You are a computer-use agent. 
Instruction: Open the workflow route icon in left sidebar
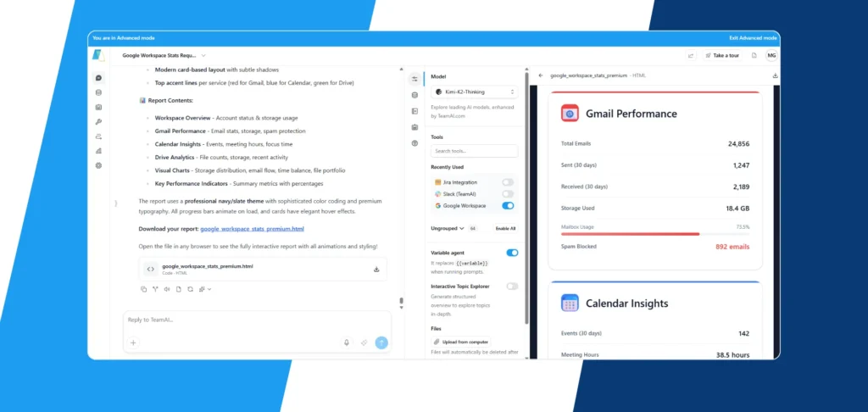point(98,136)
